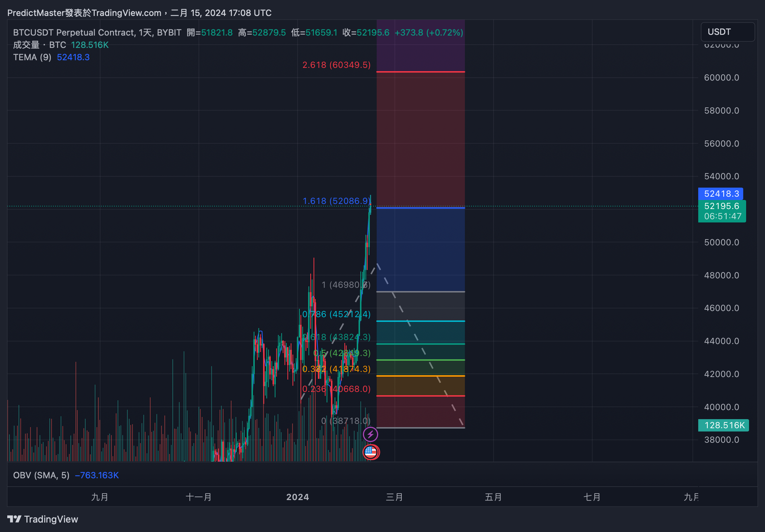This screenshot has width=765, height=532.
Task: Click the 五月 label on time axis
Action: click(x=493, y=497)
